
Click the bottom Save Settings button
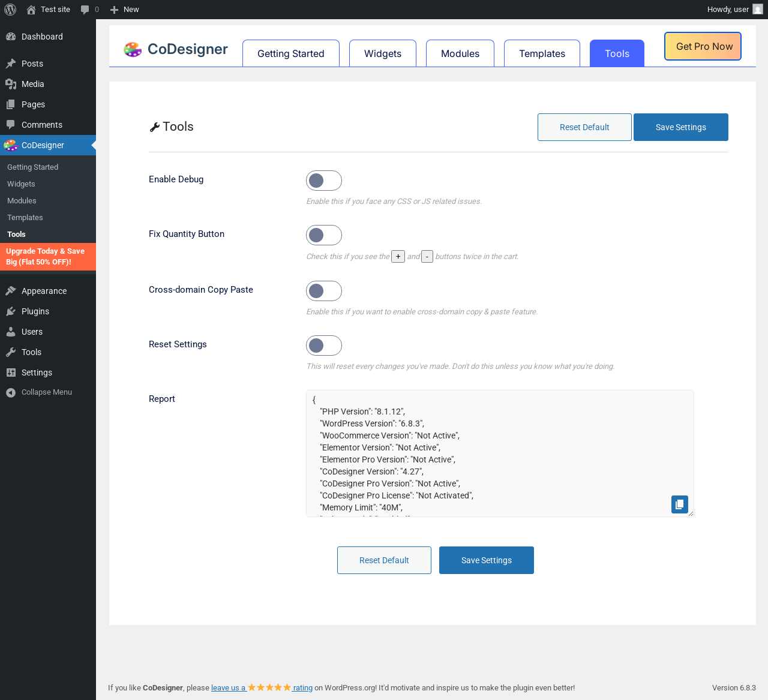tap(487, 560)
